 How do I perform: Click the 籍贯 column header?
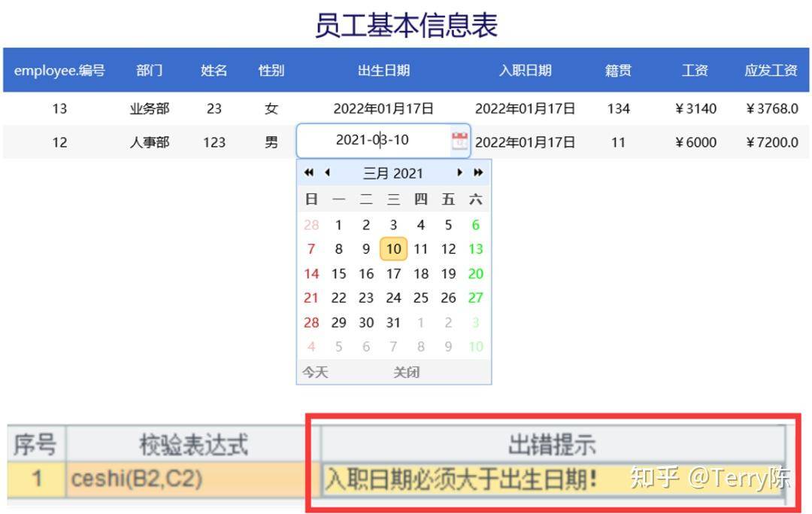pos(618,70)
